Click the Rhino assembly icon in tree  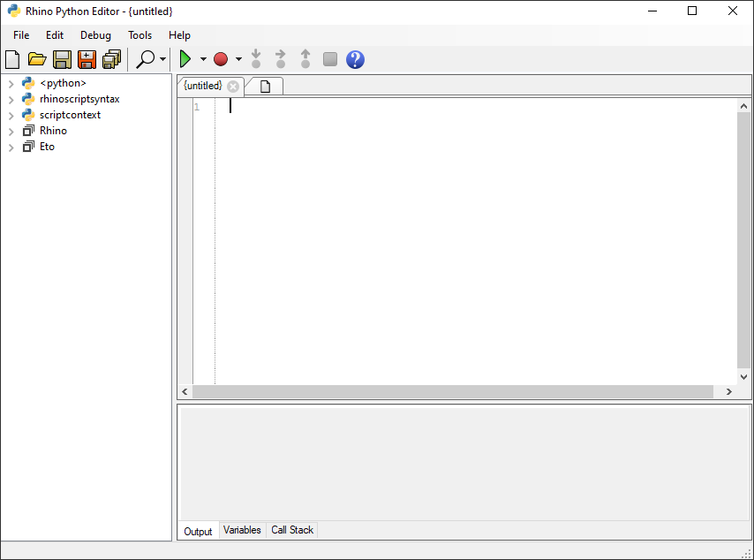coord(28,131)
